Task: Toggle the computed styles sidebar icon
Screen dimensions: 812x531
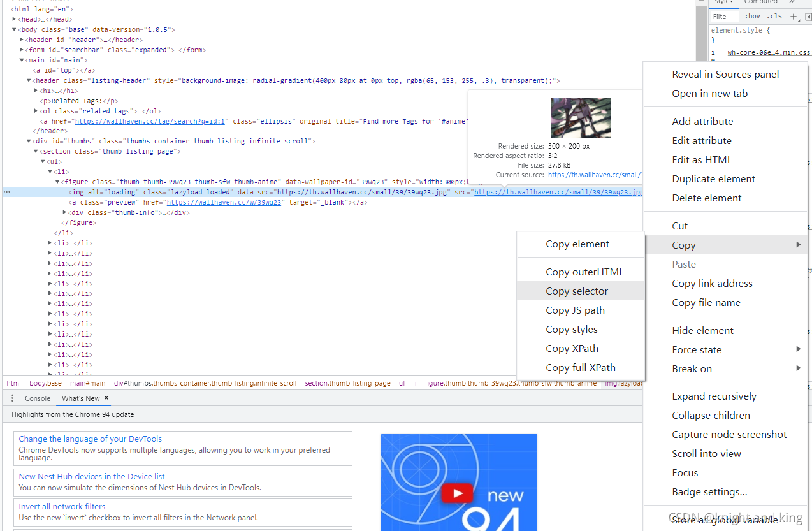Action: click(x=808, y=17)
